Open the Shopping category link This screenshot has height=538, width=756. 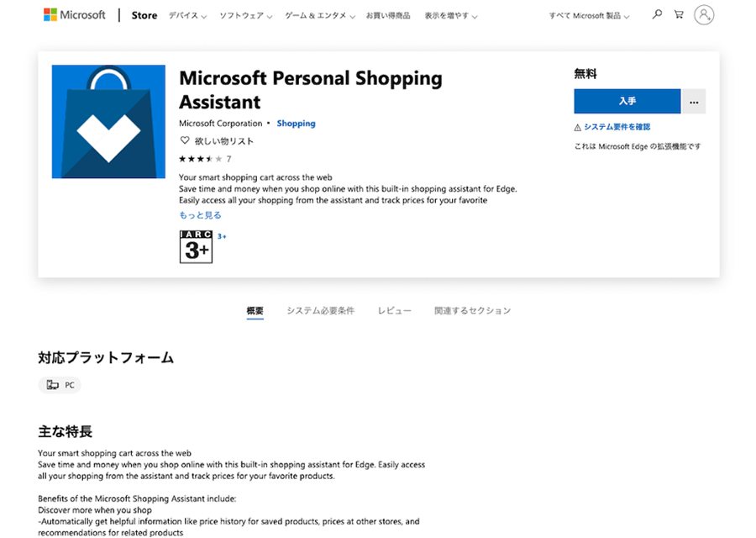pyautogui.click(x=296, y=124)
